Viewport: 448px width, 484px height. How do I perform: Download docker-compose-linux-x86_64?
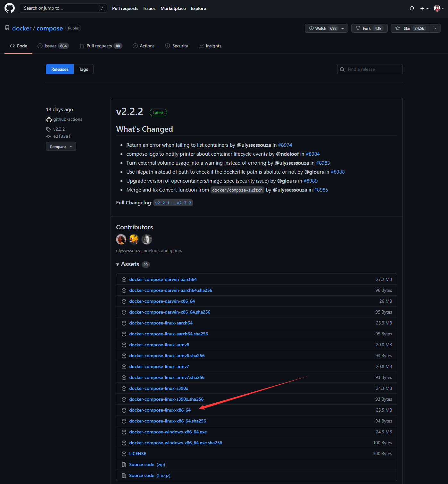160,410
